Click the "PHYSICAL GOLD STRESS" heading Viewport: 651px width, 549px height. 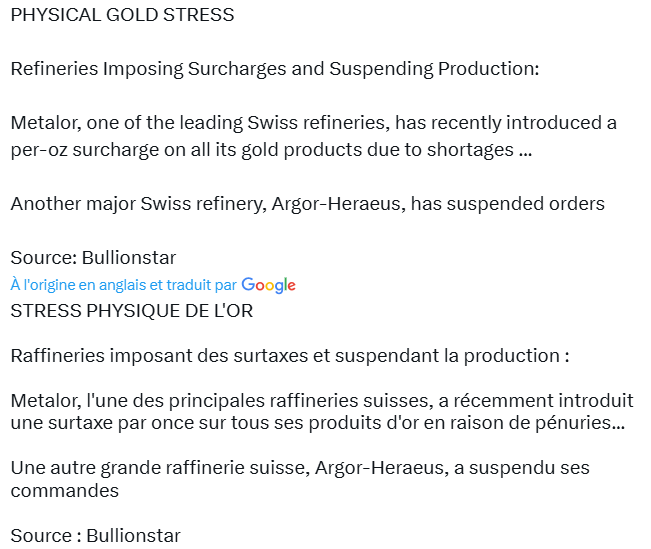pos(122,15)
